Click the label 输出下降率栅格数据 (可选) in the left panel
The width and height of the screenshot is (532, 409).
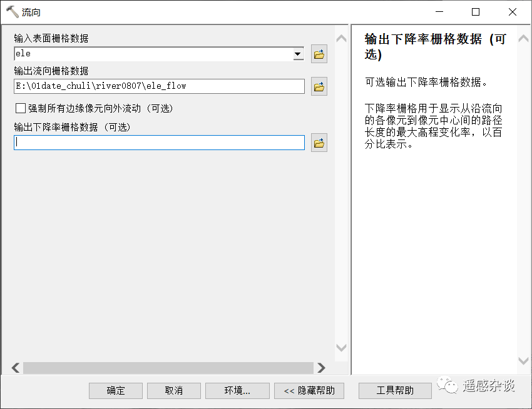(72, 127)
